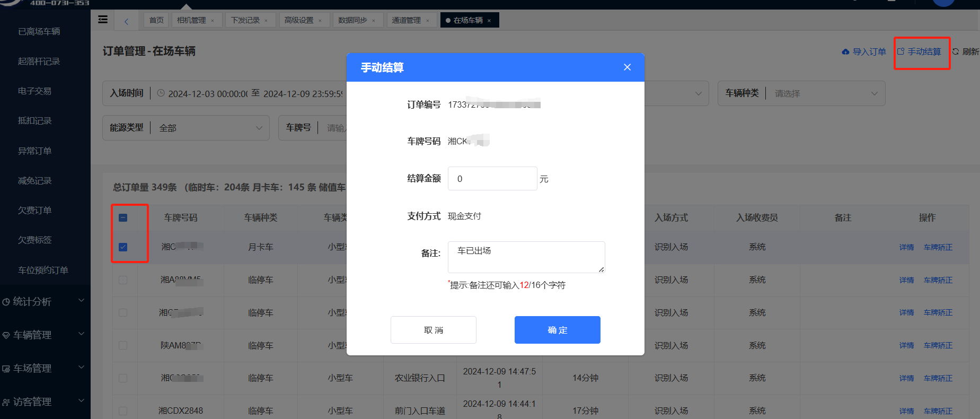The width and height of the screenshot is (980, 419).
Task: Expand 访客管理 in the sidebar
Action: tap(45, 401)
